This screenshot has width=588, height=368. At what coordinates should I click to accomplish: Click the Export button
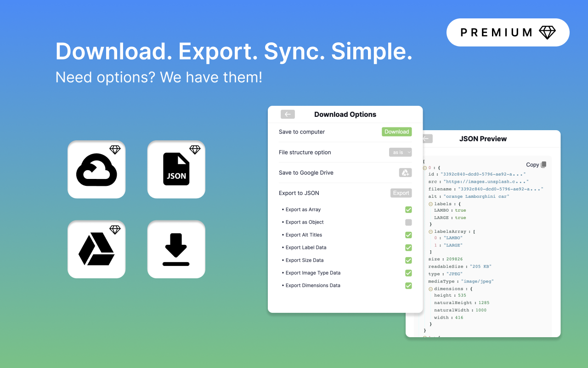point(401,193)
